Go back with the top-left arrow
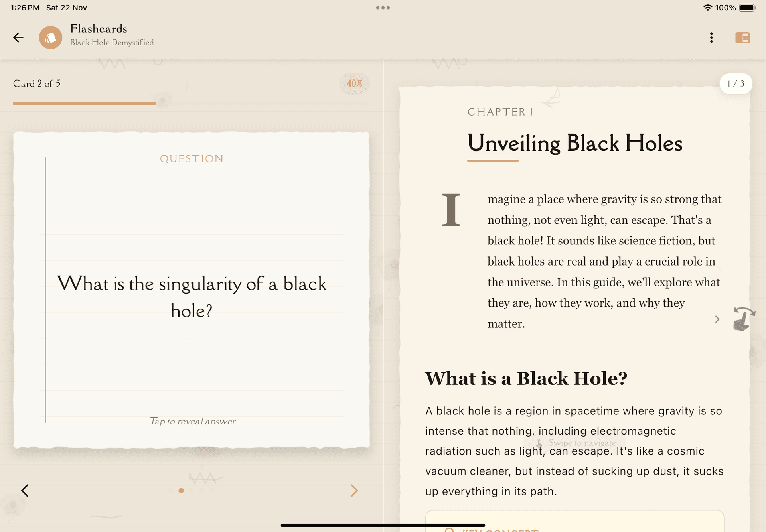This screenshot has height=532, width=766. (18, 37)
